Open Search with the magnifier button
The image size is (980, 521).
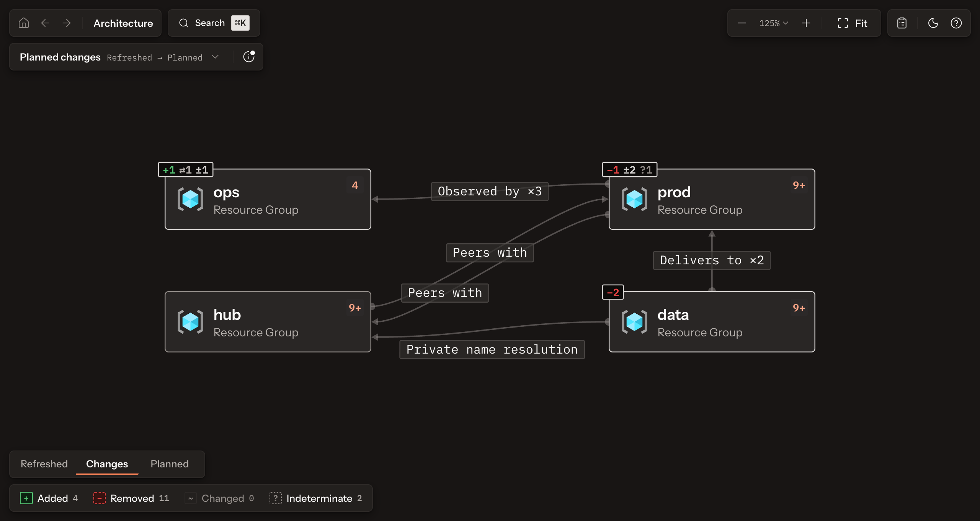[214, 23]
